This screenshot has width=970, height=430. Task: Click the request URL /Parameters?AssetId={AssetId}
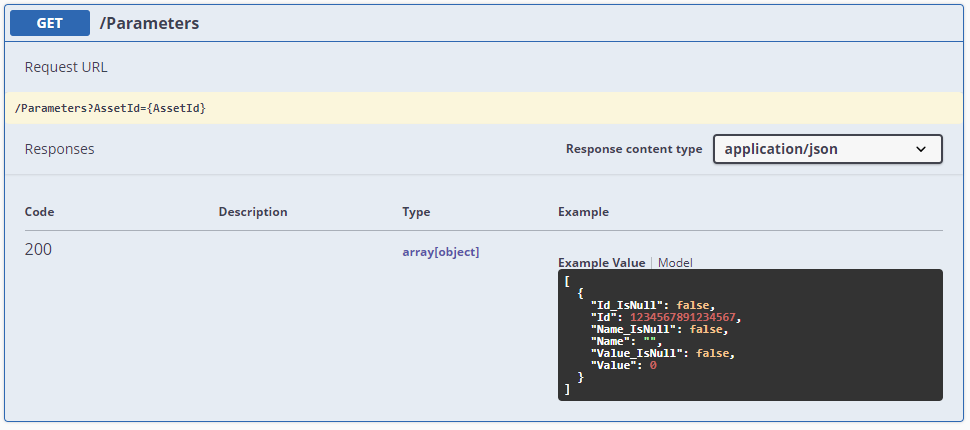click(112, 108)
